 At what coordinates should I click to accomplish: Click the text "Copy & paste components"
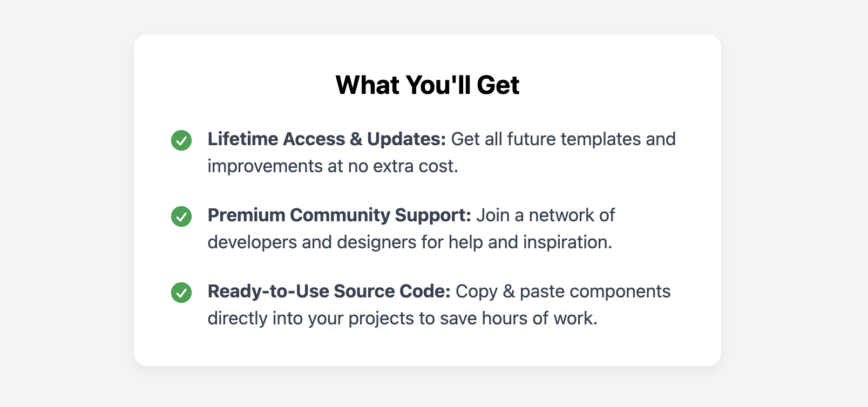point(563,291)
